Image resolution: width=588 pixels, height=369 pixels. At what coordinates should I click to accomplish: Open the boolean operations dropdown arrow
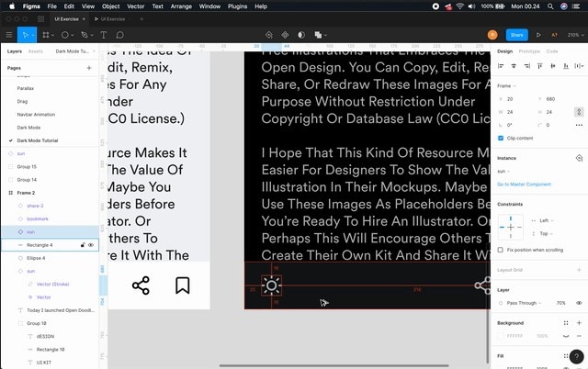pos(325,35)
